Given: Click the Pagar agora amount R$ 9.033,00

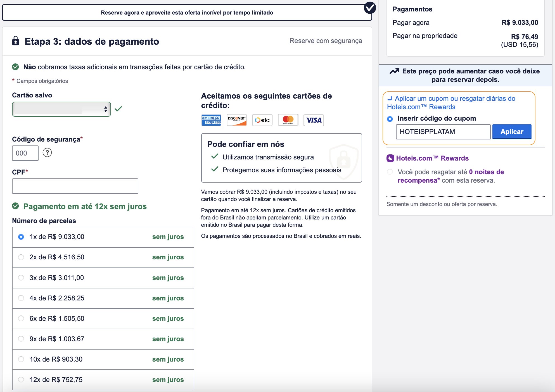Looking at the screenshot, I should (x=520, y=23).
